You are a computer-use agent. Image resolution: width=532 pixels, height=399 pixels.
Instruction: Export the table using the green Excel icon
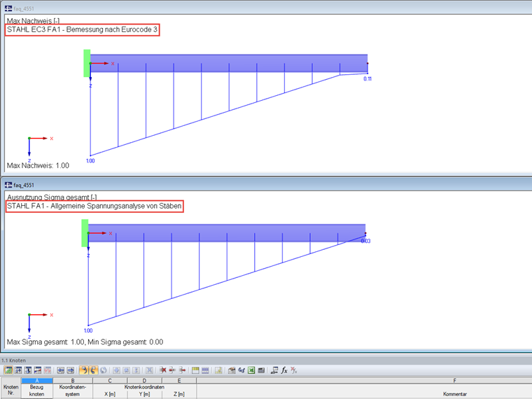(x=251, y=370)
